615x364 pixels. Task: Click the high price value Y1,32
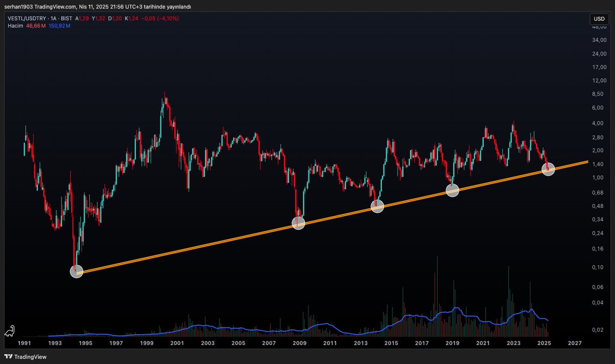98,18
